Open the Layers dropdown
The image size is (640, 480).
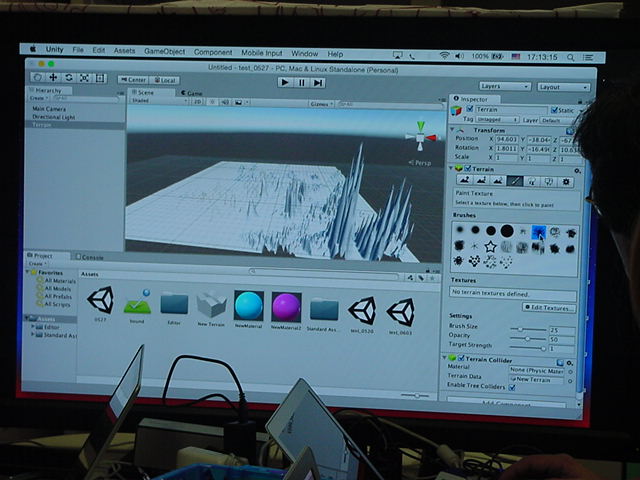pos(504,86)
